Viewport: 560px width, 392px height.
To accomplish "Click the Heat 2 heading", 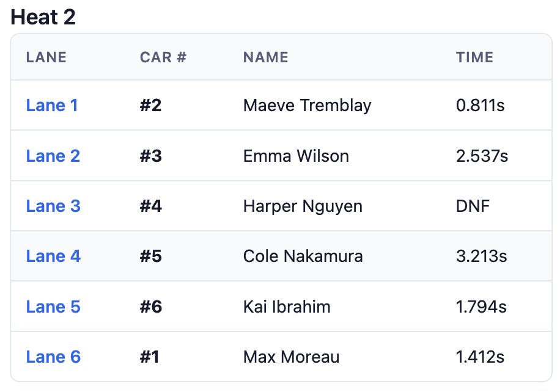I will pos(43,17).
